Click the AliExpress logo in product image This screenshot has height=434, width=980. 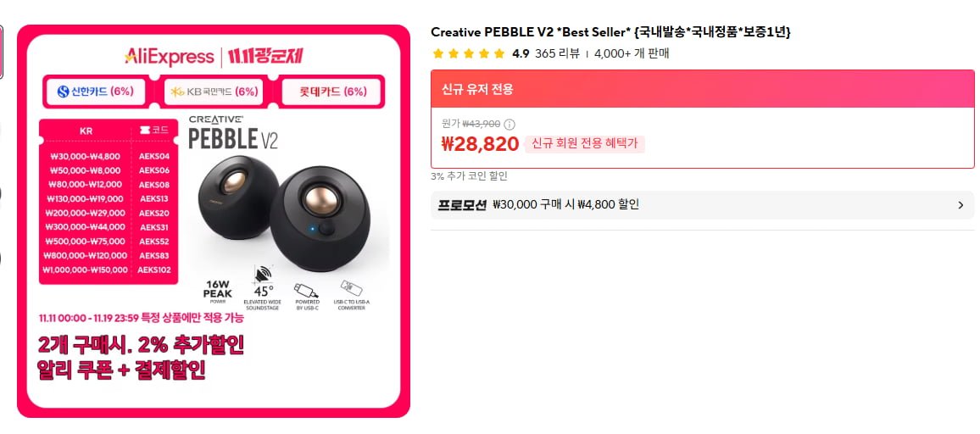[x=169, y=57]
